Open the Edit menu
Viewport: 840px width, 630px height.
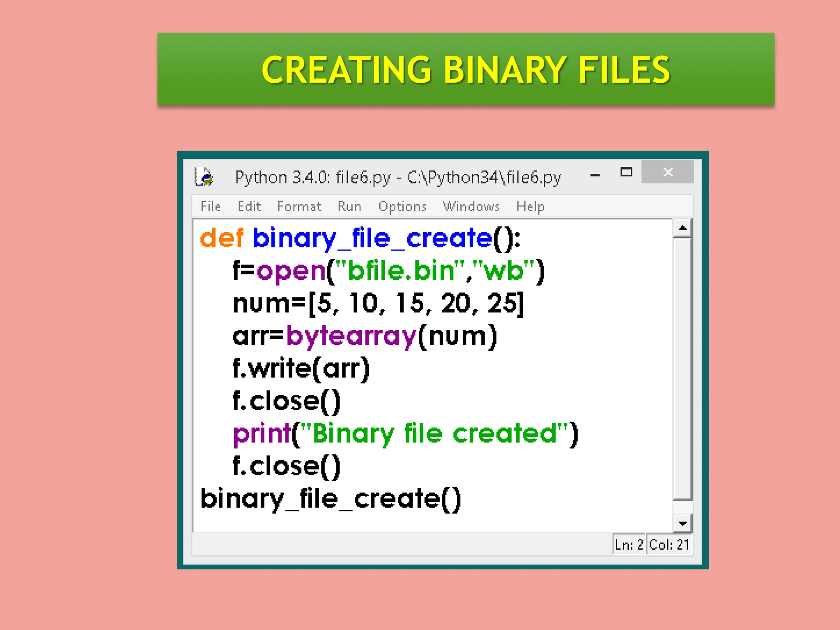(x=249, y=206)
